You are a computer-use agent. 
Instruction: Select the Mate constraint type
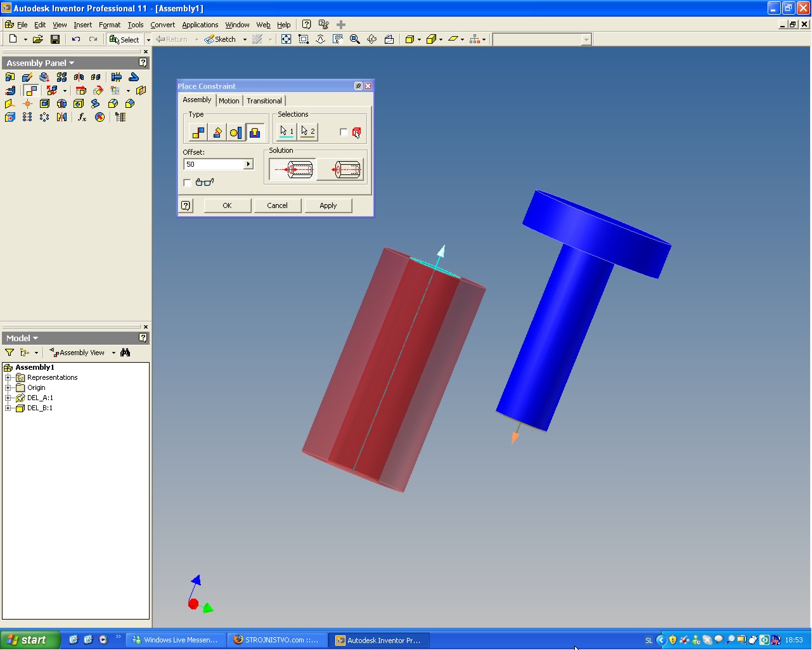tap(198, 133)
